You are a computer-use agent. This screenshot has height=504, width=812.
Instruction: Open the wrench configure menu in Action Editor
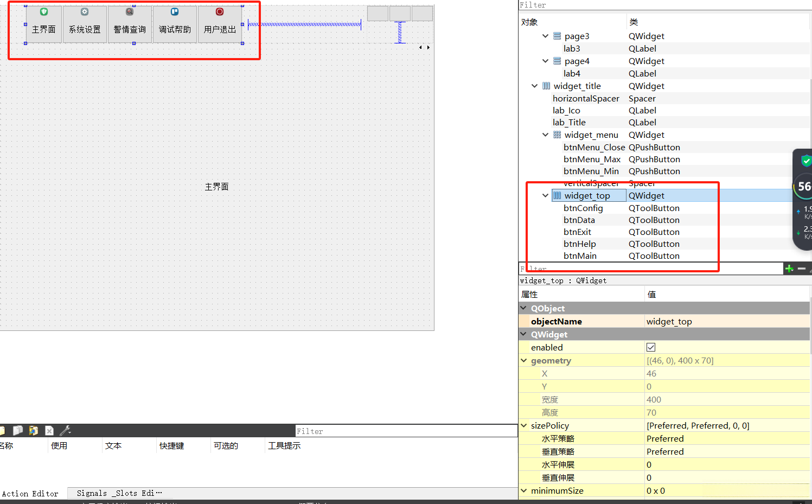66,431
